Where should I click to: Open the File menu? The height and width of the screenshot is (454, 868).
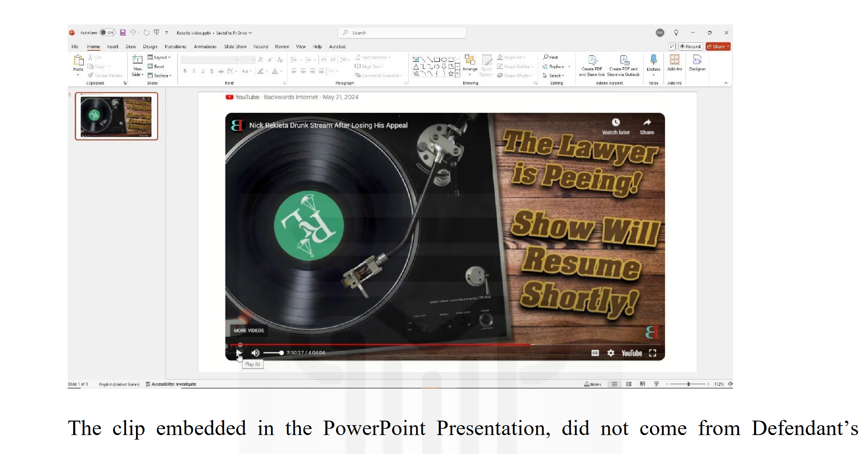click(x=75, y=46)
